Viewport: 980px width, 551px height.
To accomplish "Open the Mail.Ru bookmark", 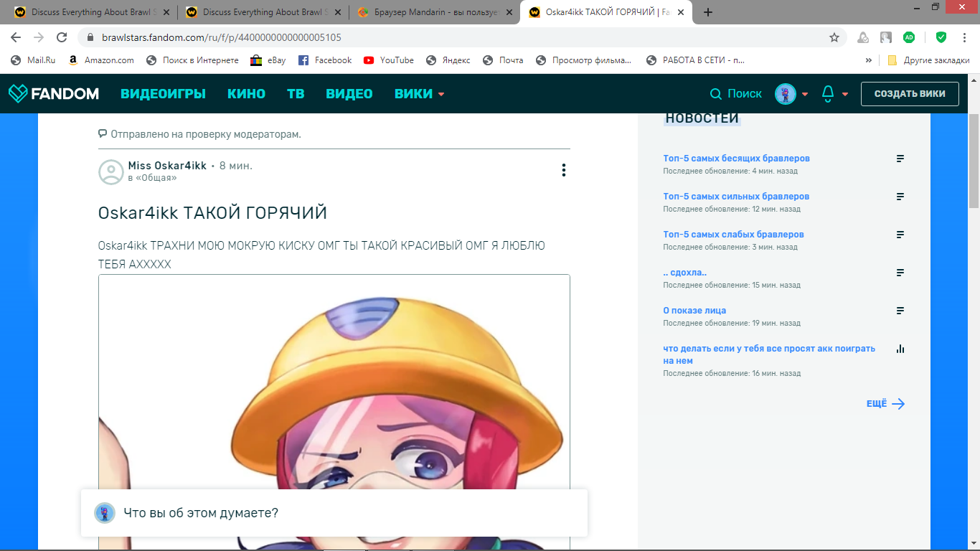I will pyautogui.click(x=33, y=60).
